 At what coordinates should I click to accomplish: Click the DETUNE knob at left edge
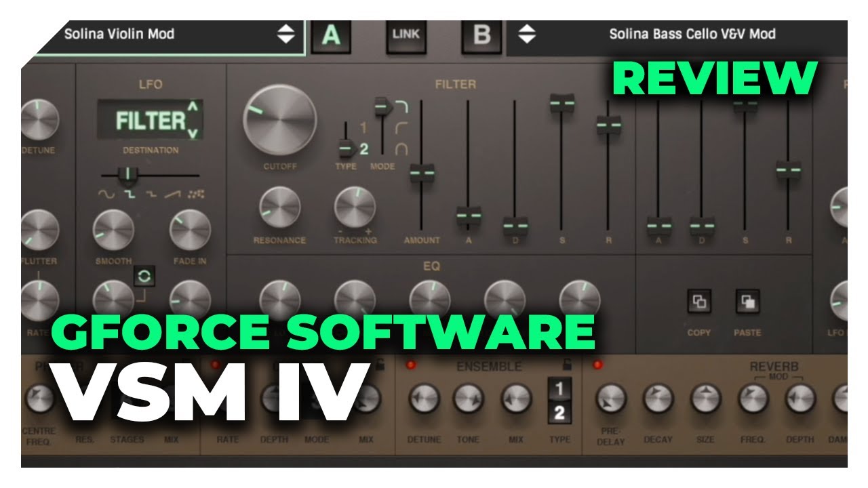pyautogui.click(x=40, y=119)
